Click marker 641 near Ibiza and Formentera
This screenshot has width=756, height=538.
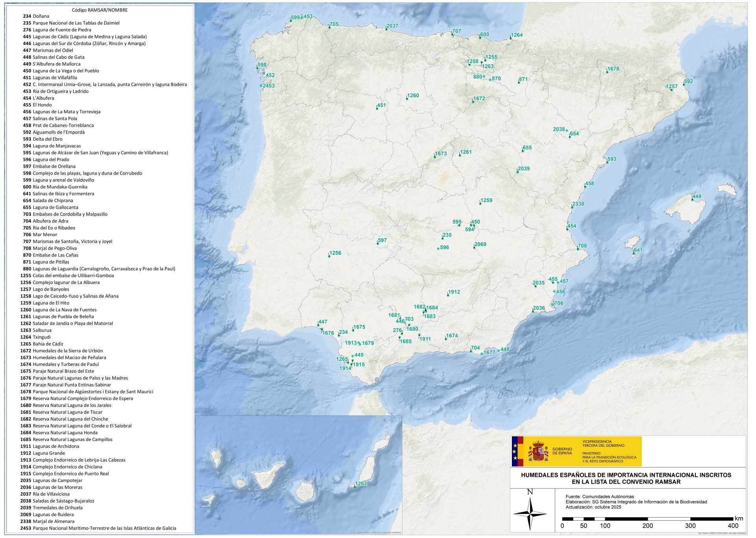tap(633, 253)
